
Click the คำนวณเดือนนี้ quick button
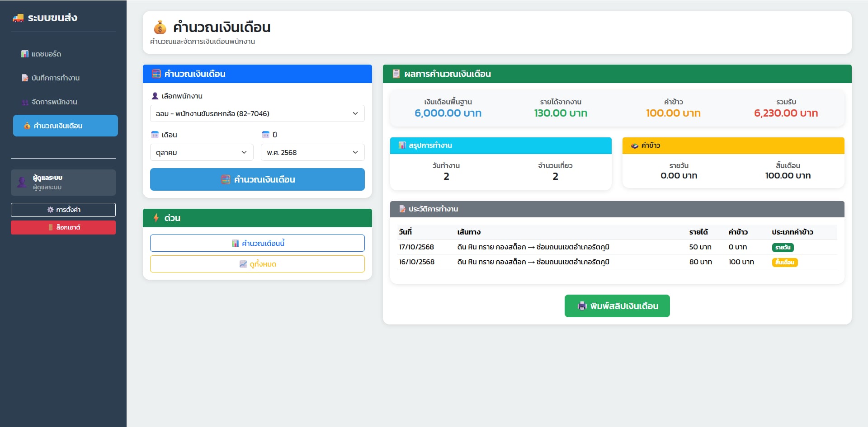[x=257, y=243]
